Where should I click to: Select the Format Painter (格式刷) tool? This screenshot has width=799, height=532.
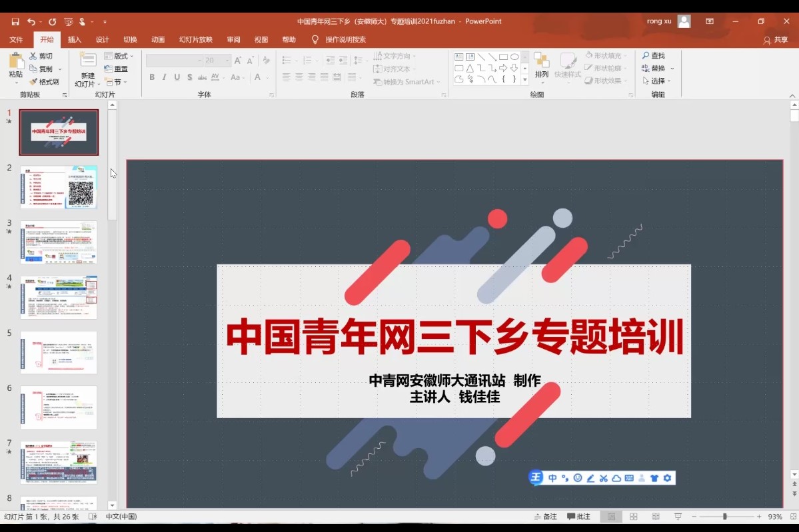tap(44, 82)
